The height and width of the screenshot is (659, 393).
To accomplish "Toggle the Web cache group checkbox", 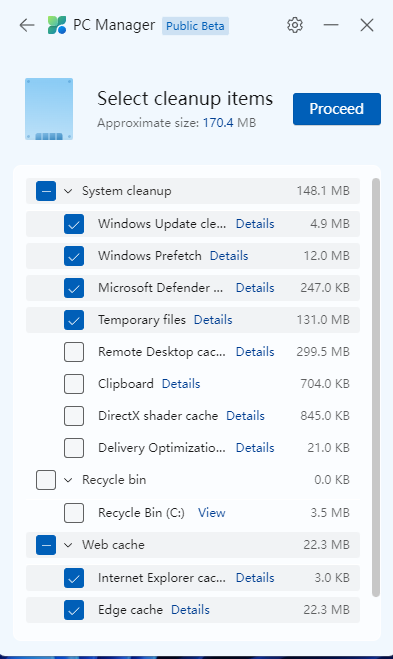I will tap(46, 545).
